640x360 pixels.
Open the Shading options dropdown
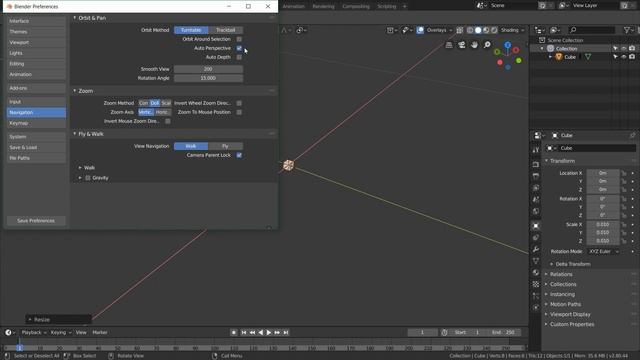click(512, 30)
